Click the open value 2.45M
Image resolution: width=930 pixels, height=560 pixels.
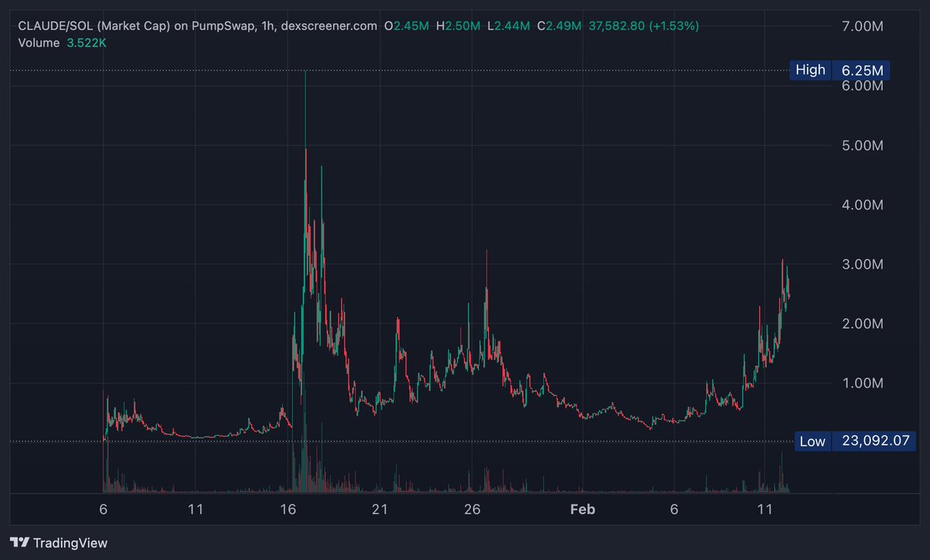412,26
